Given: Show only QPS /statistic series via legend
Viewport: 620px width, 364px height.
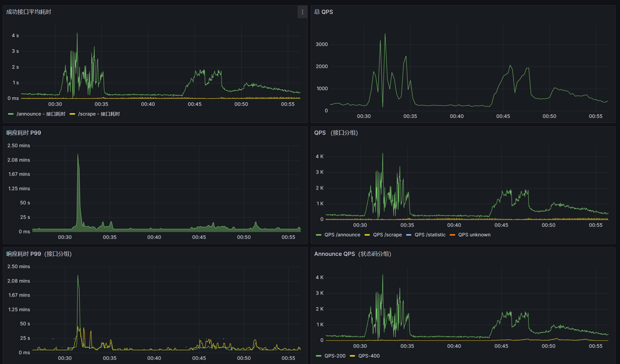Looking at the screenshot, I should (430, 235).
